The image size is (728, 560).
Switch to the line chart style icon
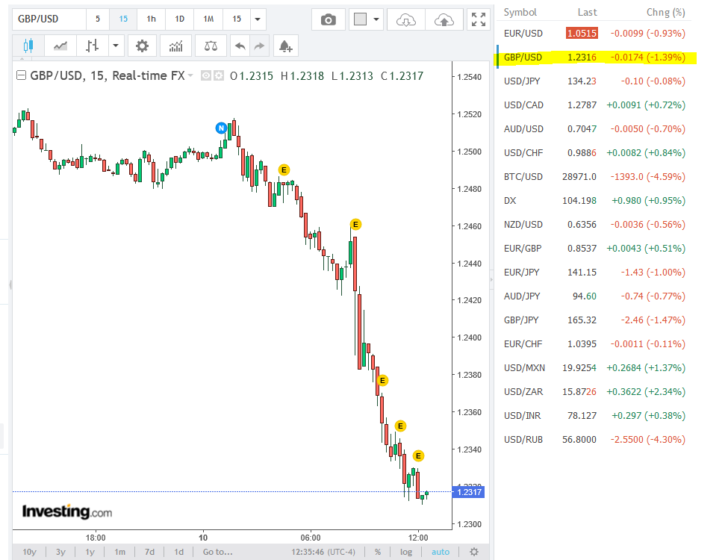click(60, 46)
